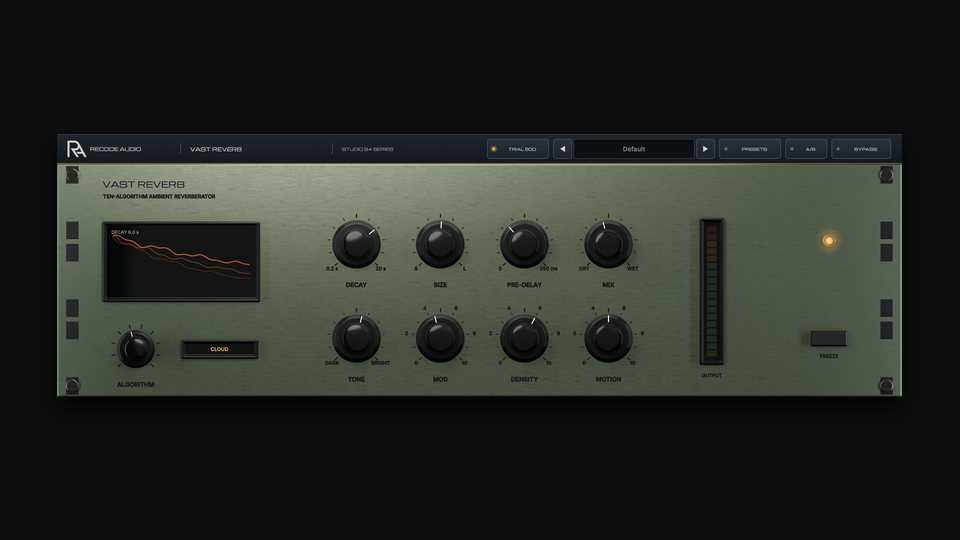Toggle the Bypass button
Screen dimensions: 960x540
point(861,149)
